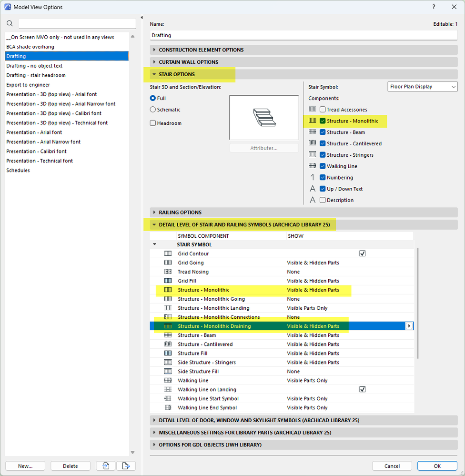Click the Grid Fill row icon
Viewport: 465px width, 476px height.
[x=168, y=281]
